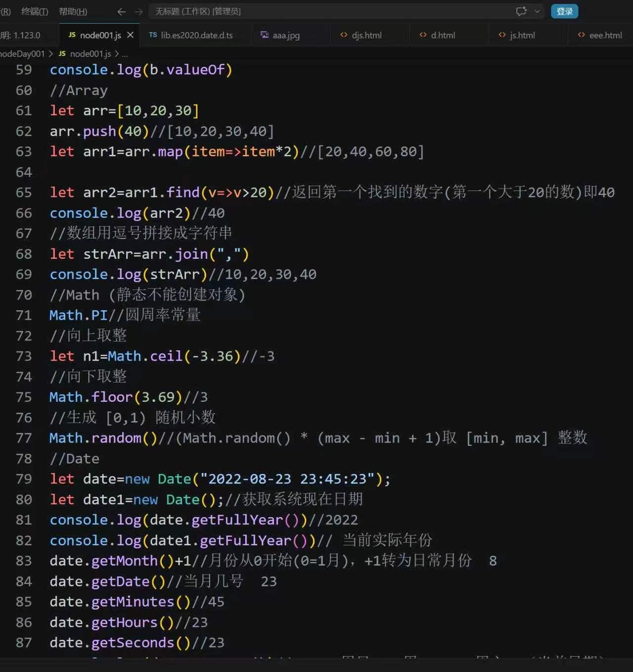Click Math.ceil(-3.36) on line 73
Viewport: 633px width, 672px height.
click(x=174, y=356)
